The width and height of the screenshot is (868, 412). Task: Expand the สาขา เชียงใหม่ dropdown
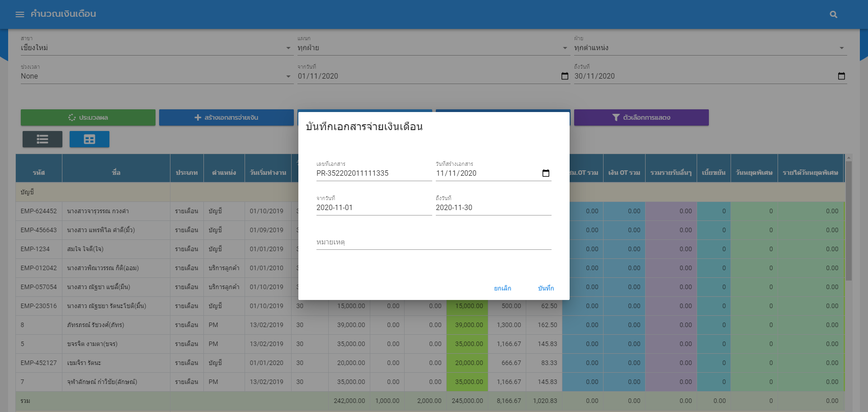[x=157, y=48]
